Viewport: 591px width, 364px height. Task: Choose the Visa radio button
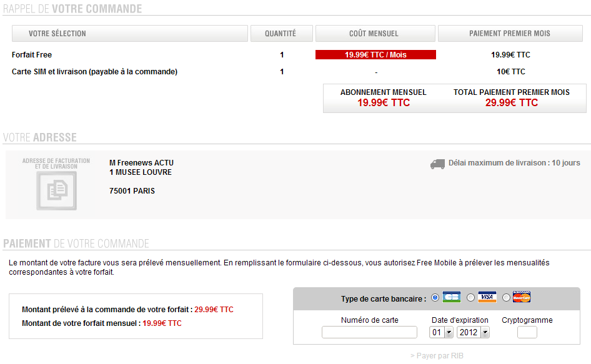pyautogui.click(x=470, y=298)
